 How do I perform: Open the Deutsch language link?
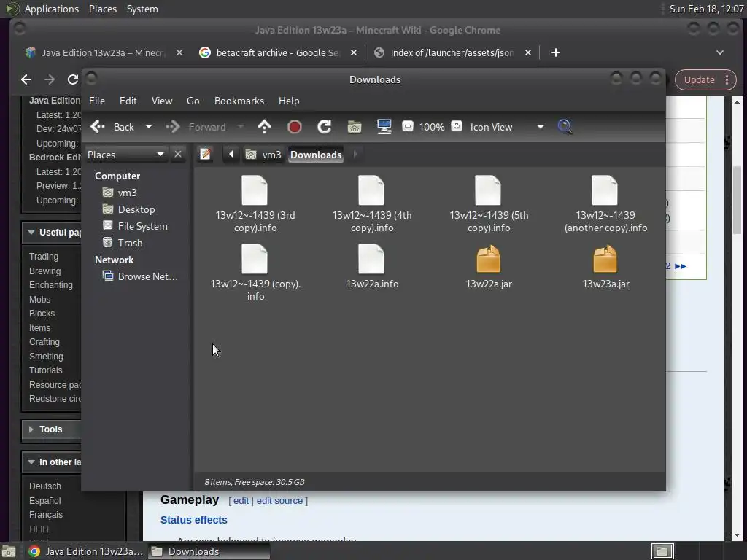44,486
